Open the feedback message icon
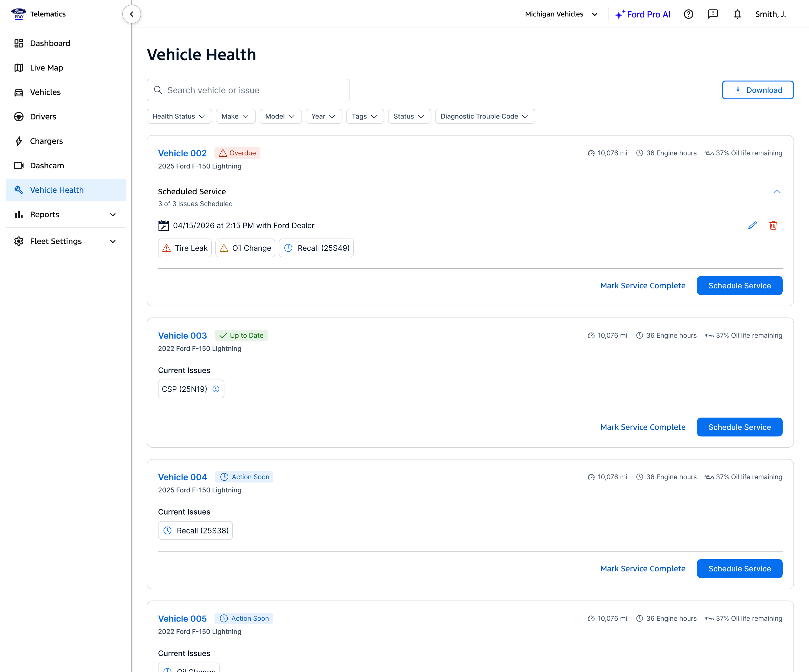 713,14
